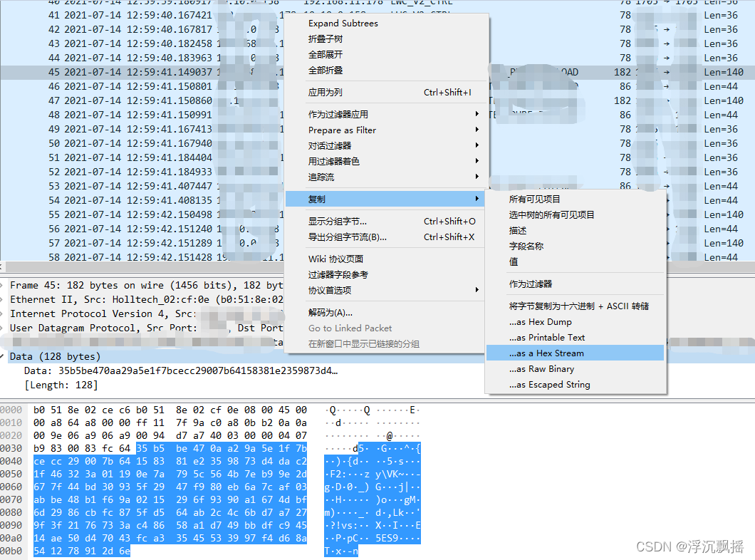Select packet row 46

[377, 87]
